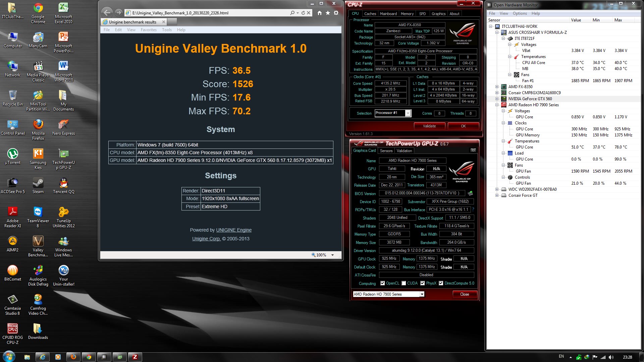The image size is (644, 362).
Task: Toggle the CUDA checkbox
Action: pyautogui.click(x=404, y=283)
